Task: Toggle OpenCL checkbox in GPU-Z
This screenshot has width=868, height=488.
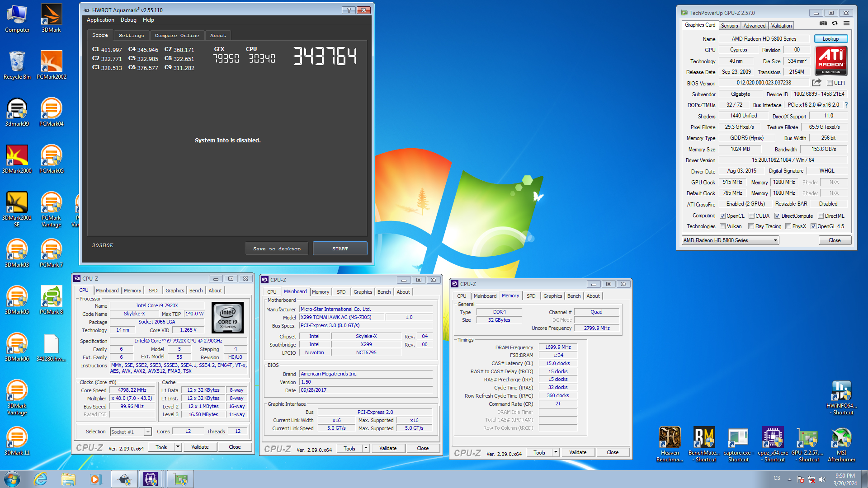Action: 722,216
